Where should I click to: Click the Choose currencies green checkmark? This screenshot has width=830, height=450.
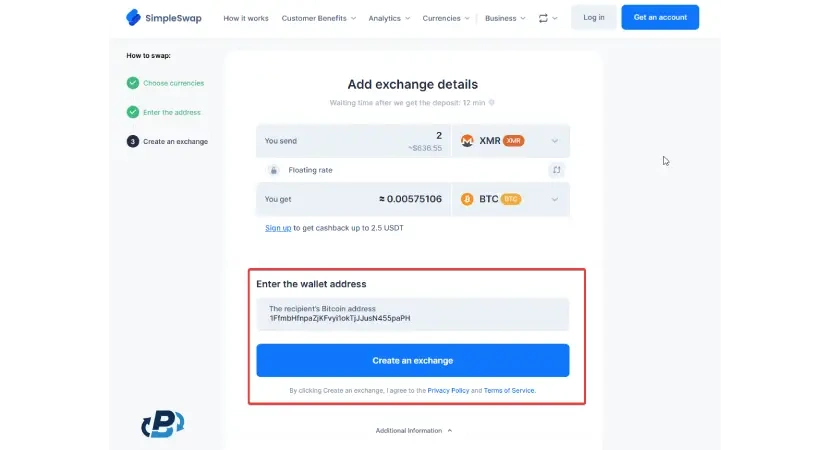[133, 83]
